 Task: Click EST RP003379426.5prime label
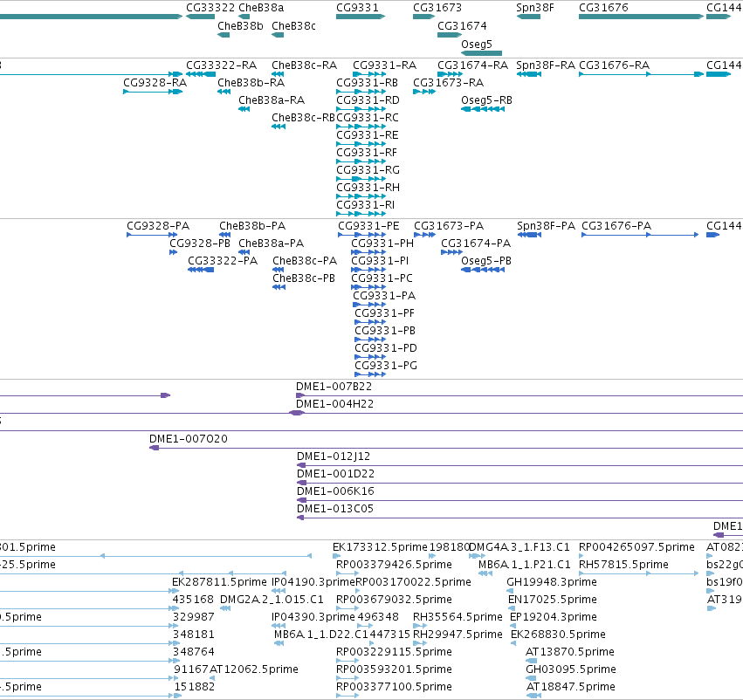click(394, 565)
